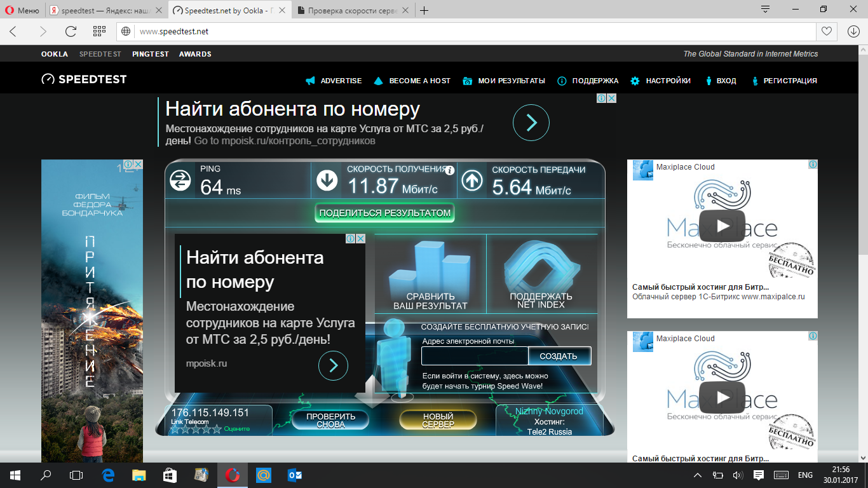Open the OOKLA link
The height and width of the screenshot is (488, 868).
(x=55, y=54)
